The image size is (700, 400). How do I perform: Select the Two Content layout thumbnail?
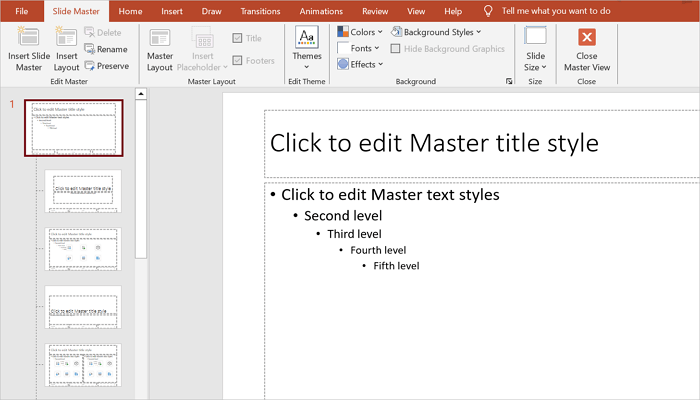coord(83,365)
